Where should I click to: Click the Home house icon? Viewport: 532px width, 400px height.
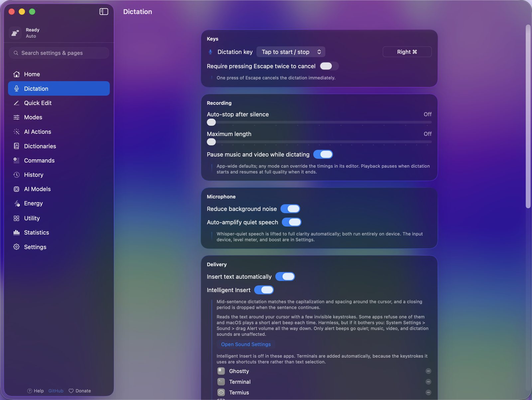tap(16, 74)
